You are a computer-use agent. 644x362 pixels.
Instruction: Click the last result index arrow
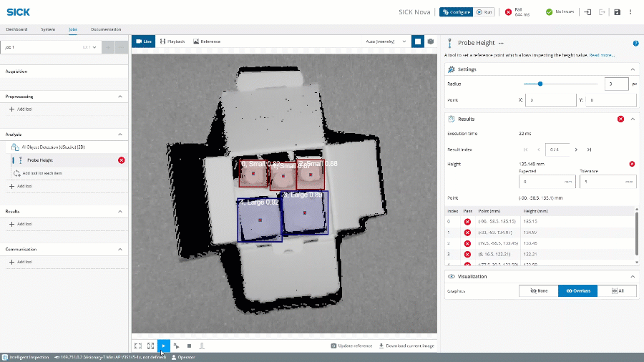589,150
